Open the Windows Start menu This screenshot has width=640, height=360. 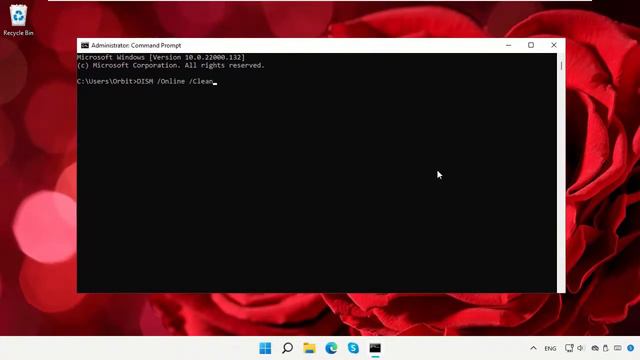click(x=265, y=348)
